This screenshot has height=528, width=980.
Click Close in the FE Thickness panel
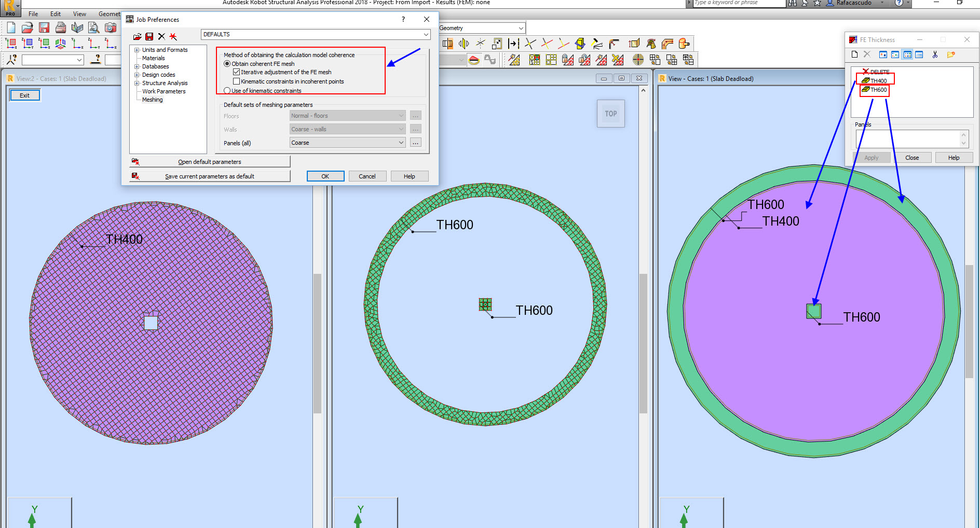pyautogui.click(x=913, y=157)
